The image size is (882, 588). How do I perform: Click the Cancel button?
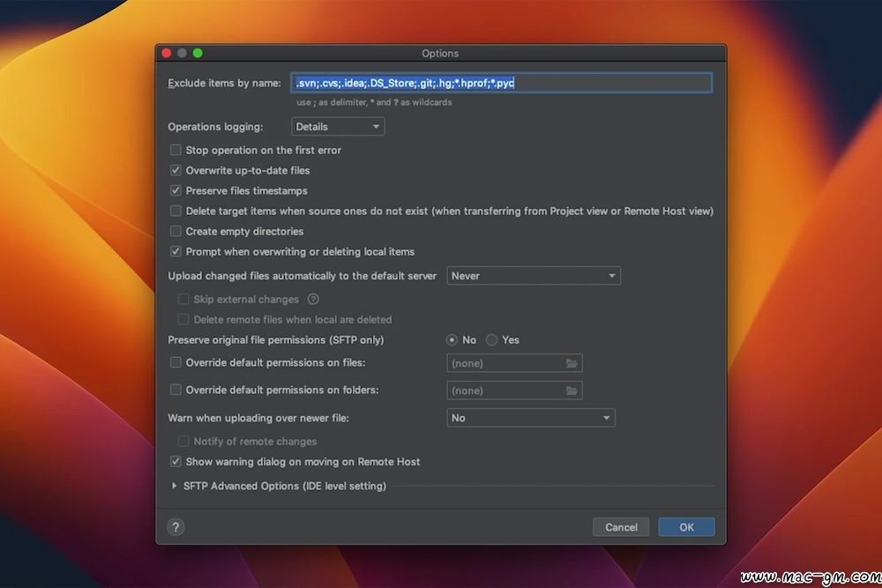pos(621,527)
